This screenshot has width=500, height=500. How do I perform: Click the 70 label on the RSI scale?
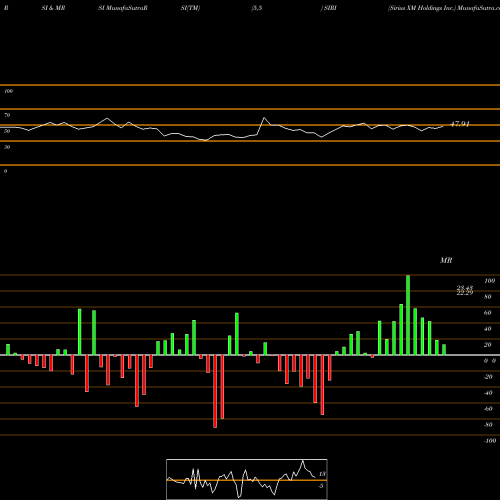click(7, 115)
